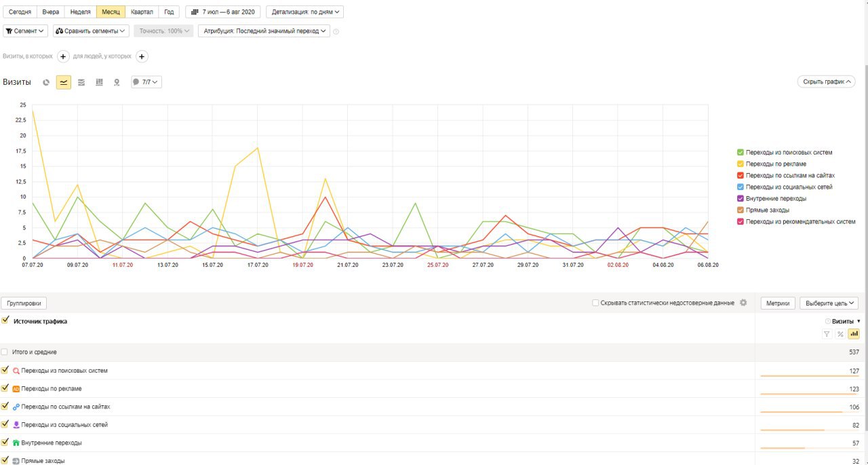This screenshot has height=465, width=868.
Task: Uncheck Переходы по рекламе table row
Action: [5, 388]
